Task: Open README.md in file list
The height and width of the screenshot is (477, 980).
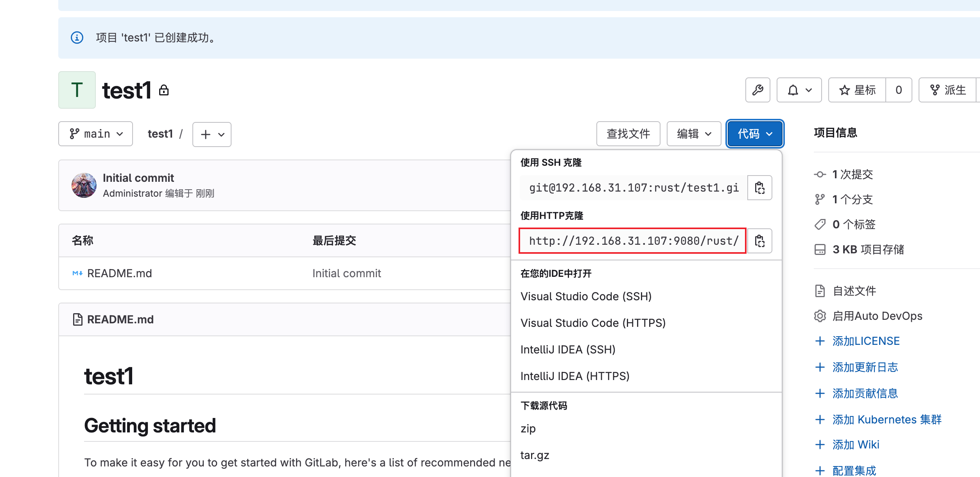Action: point(119,273)
